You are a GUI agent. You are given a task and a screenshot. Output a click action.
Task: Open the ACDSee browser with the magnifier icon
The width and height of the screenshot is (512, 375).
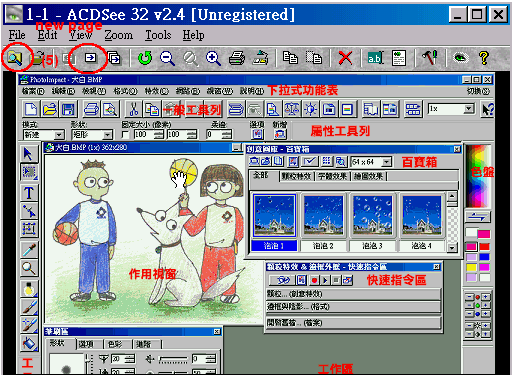pos(15,58)
